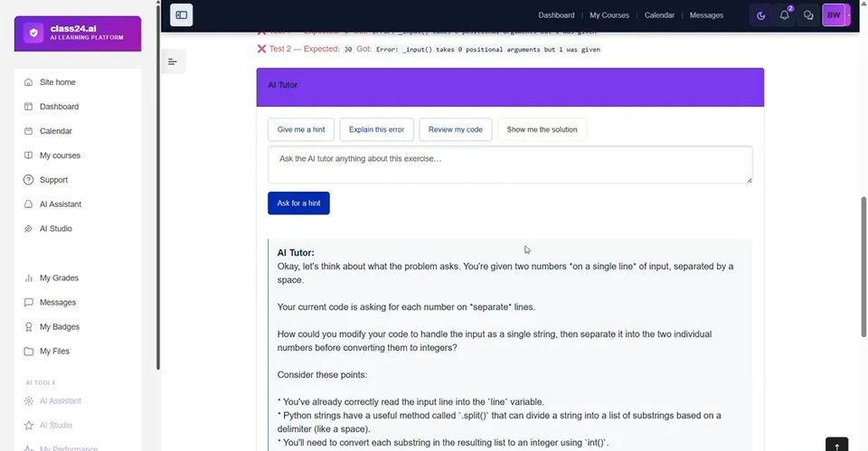Screen dimensions: 868x451
Task: Click the 'AI Tutor:' response heading
Action: 296,253
